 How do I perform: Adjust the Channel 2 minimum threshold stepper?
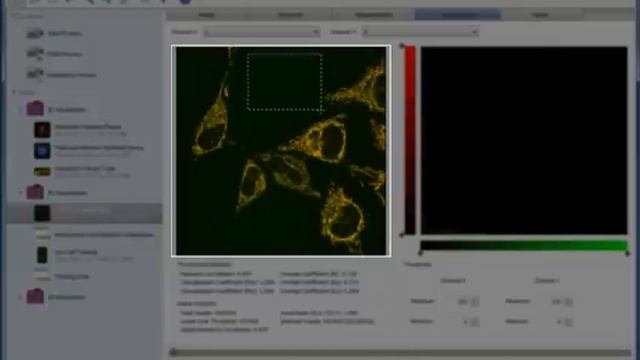[568, 322]
